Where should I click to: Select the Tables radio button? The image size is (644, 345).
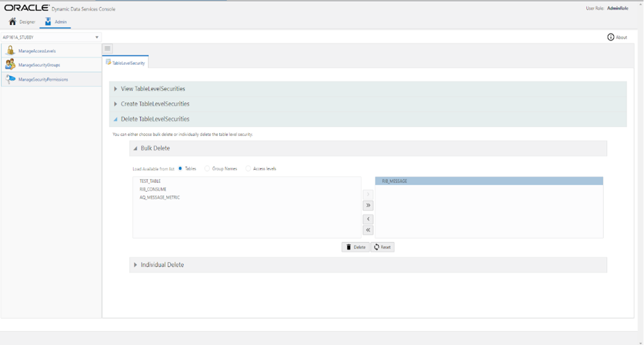pos(180,168)
